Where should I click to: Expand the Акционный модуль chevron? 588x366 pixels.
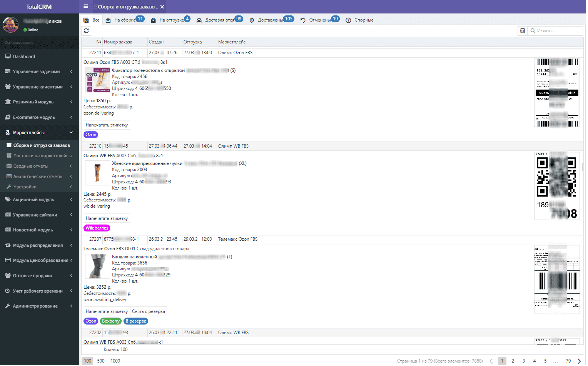[x=71, y=200]
